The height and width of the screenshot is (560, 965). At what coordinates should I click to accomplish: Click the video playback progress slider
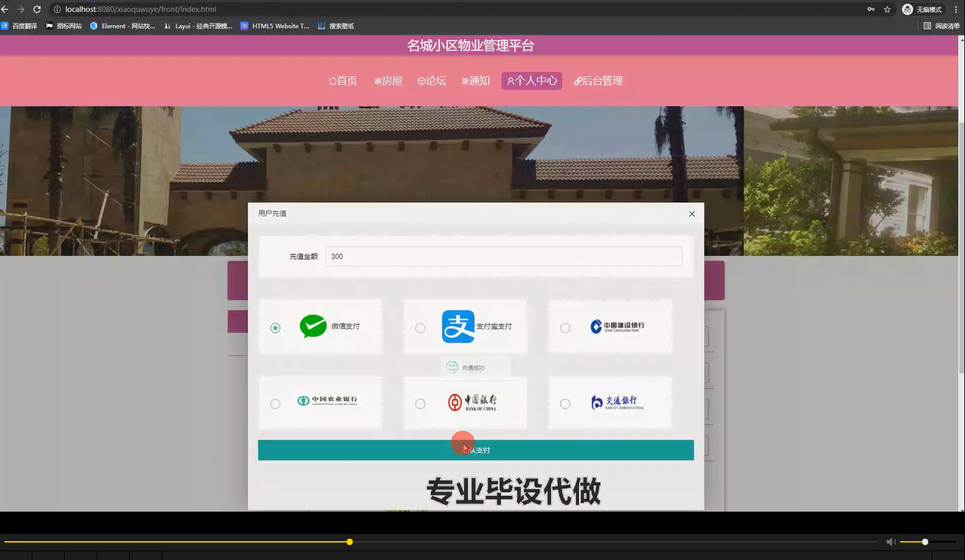(x=349, y=542)
